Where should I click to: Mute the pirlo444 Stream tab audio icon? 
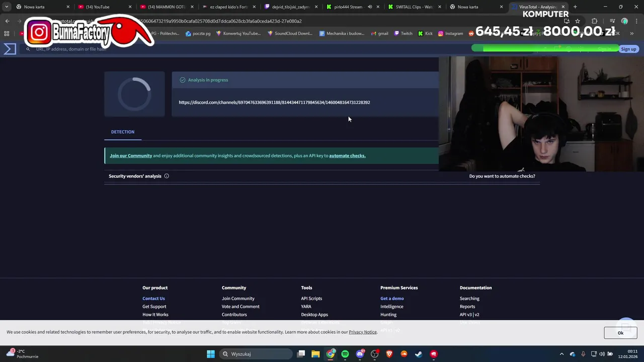coord(370,7)
